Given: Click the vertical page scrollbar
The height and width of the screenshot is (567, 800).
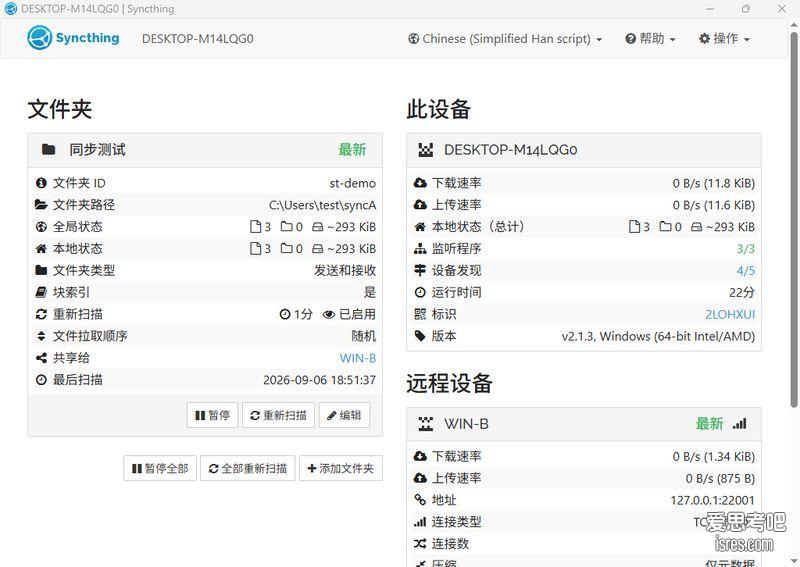Looking at the screenshot, I should (794, 219).
